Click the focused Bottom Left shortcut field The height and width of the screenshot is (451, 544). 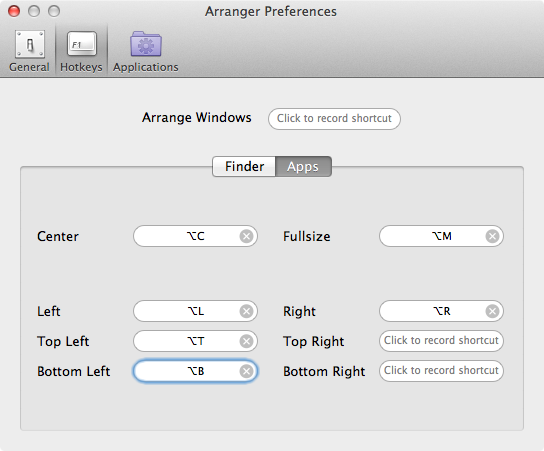(x=195, y=372)
